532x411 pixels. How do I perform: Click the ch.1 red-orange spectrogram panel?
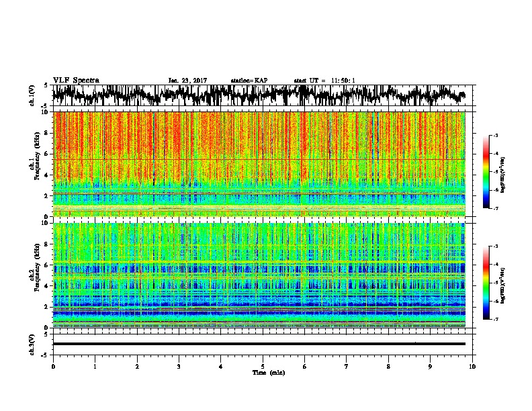coord(259,164)
